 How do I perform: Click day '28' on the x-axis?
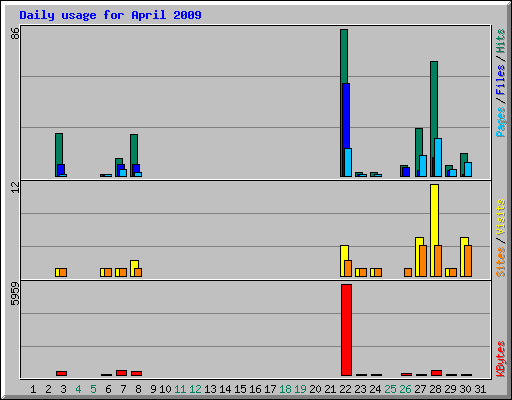coord(435,389)
